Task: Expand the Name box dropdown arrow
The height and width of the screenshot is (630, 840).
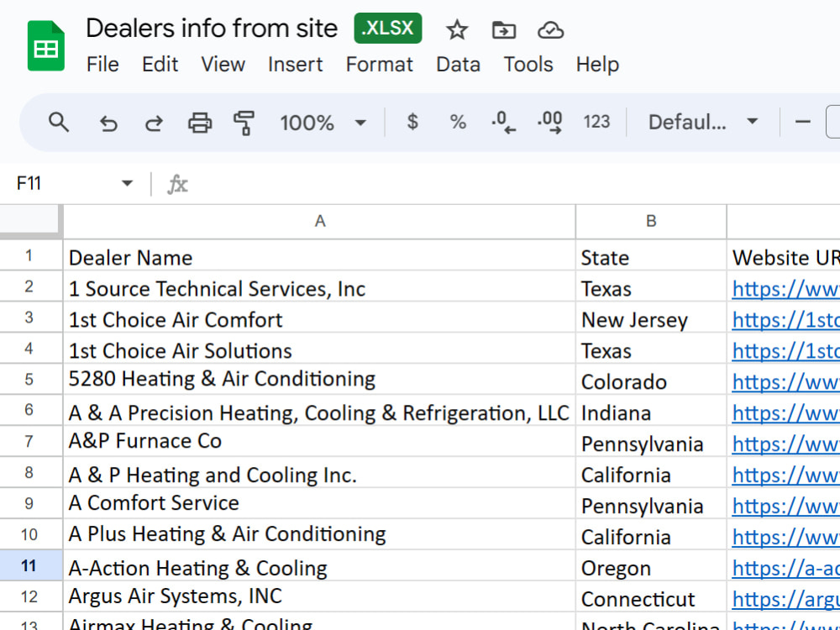Action: pos(127,184)
